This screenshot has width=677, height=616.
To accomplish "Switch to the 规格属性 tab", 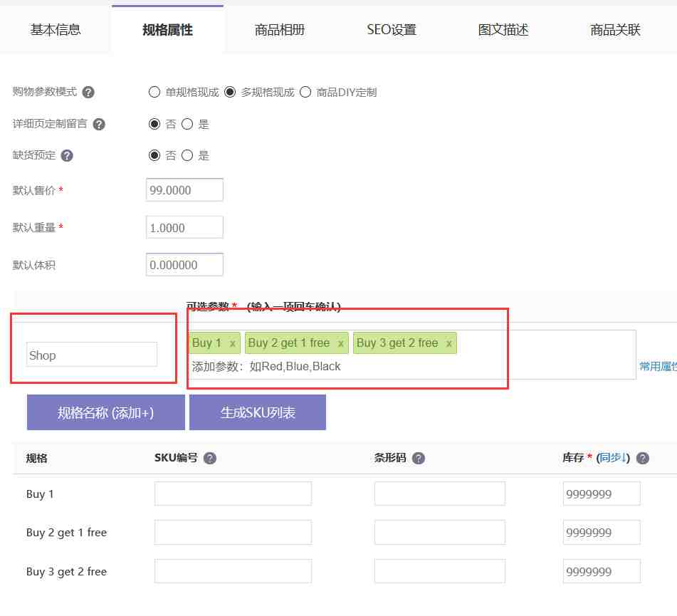I will pyautogui.click(x=167, y=30).
